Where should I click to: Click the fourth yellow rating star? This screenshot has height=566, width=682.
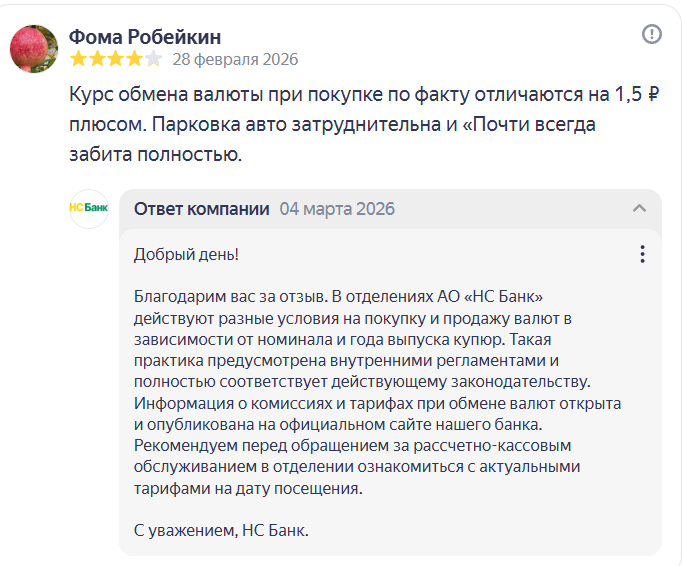tap(134, 59)
